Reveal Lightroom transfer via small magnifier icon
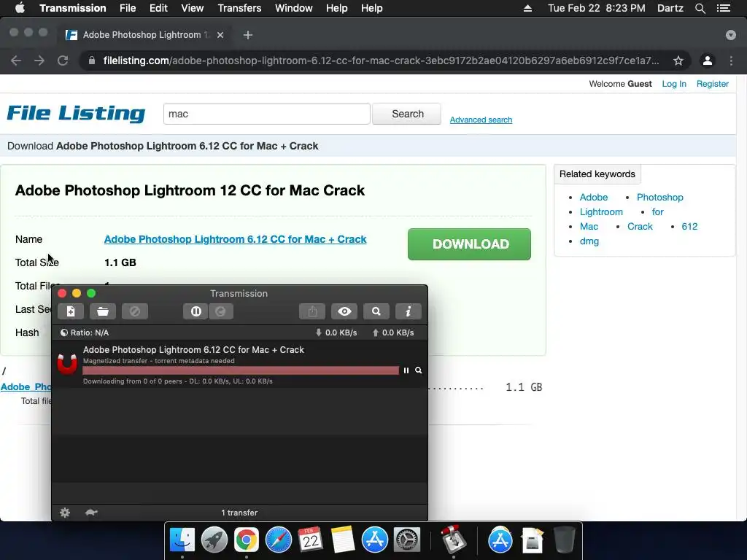Screen dimensions: 747x560 [418, 370]
